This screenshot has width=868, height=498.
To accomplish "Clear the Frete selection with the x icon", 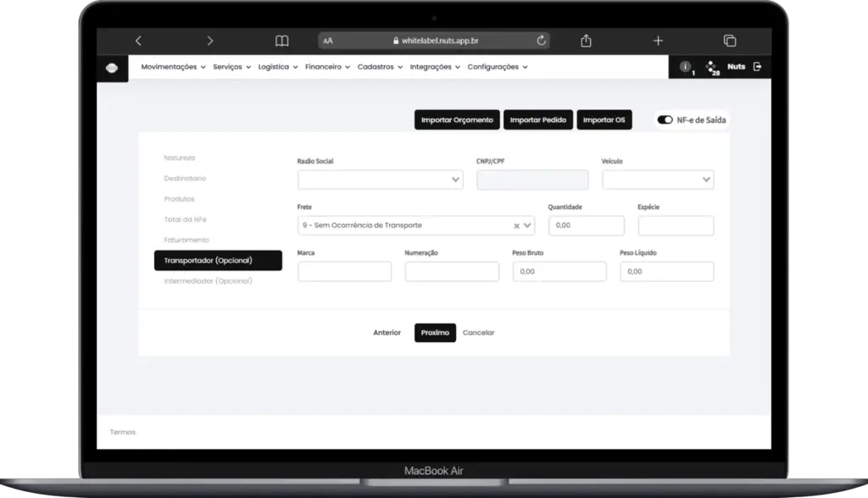I will [x=516, y=226].
